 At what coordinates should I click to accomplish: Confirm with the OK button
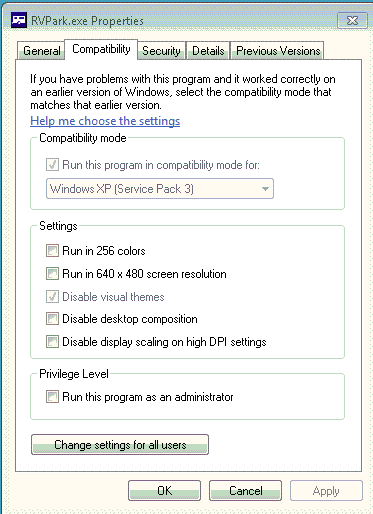pyautogui.click(x=164, y=491)
